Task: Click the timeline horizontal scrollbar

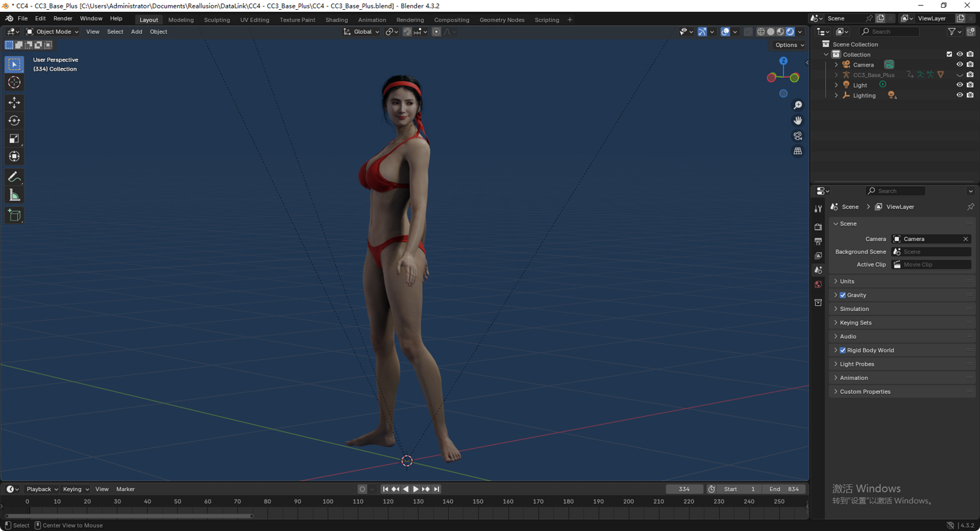Action: pos(129,516)
